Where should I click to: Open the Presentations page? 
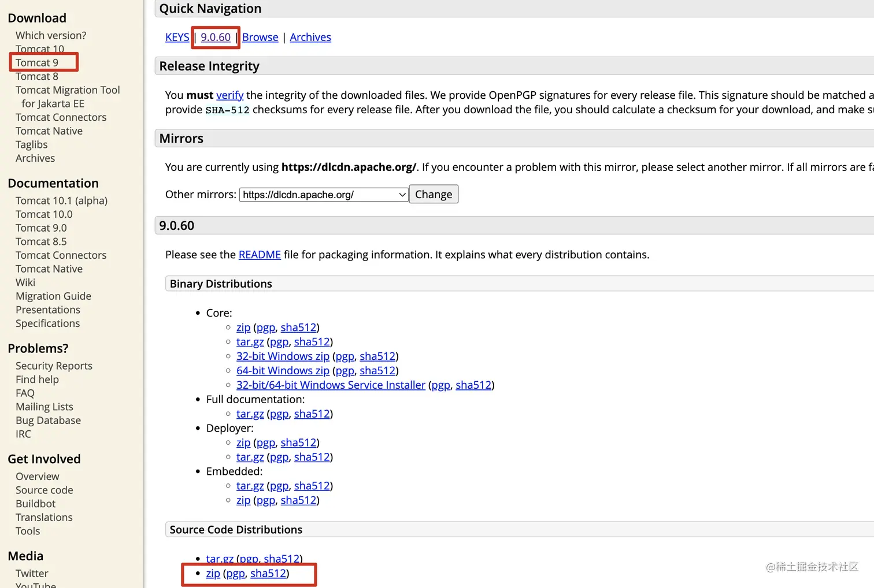pyautogui.click(x=48, y=310)
